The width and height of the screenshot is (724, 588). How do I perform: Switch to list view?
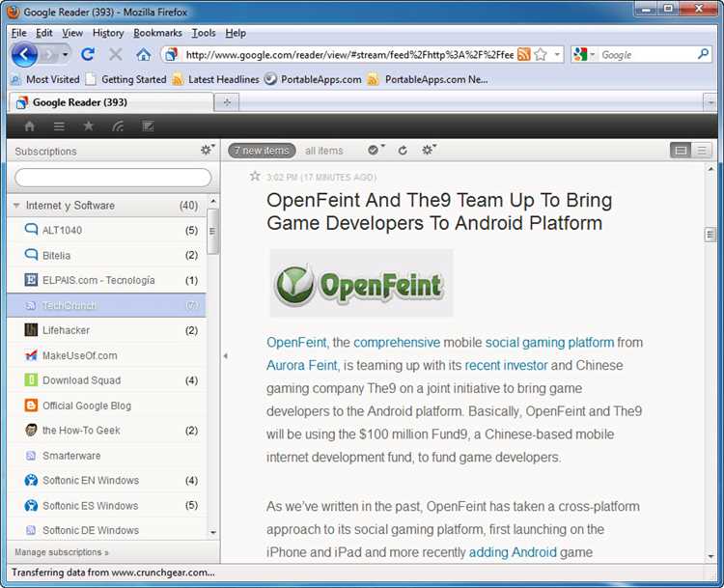[x=702, y=151]
